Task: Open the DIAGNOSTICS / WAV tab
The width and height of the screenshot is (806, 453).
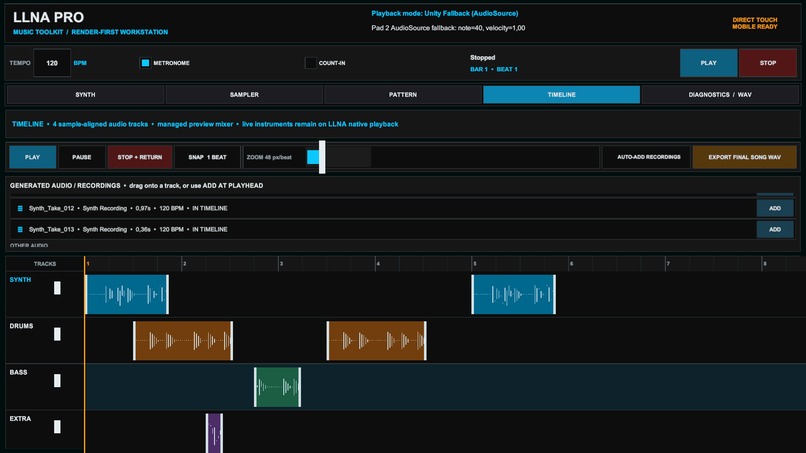Action: (x=720, y=95)
